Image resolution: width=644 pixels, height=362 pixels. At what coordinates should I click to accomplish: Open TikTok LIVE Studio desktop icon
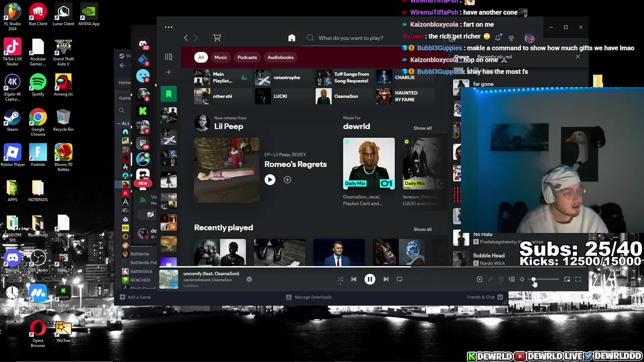pos(13,52)
